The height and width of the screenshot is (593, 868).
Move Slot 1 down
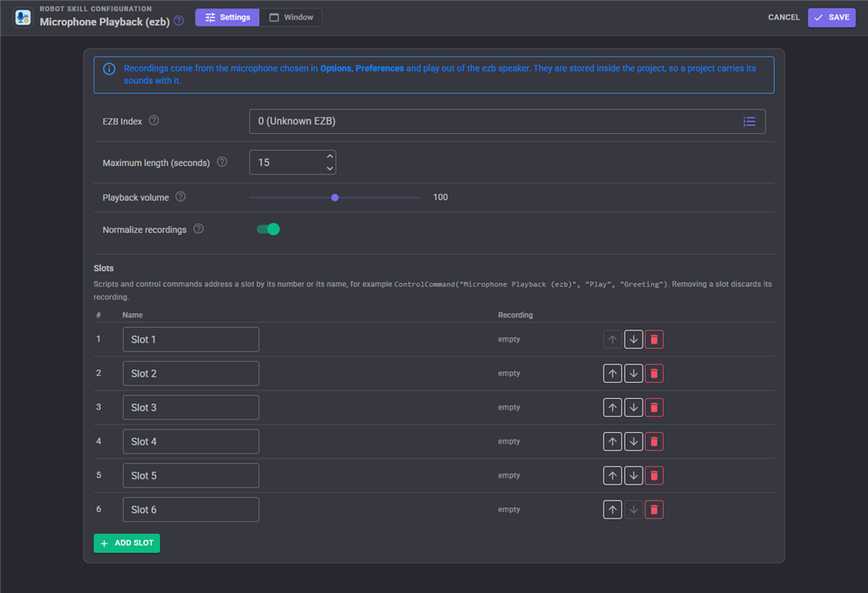click(x=633, y=339)
